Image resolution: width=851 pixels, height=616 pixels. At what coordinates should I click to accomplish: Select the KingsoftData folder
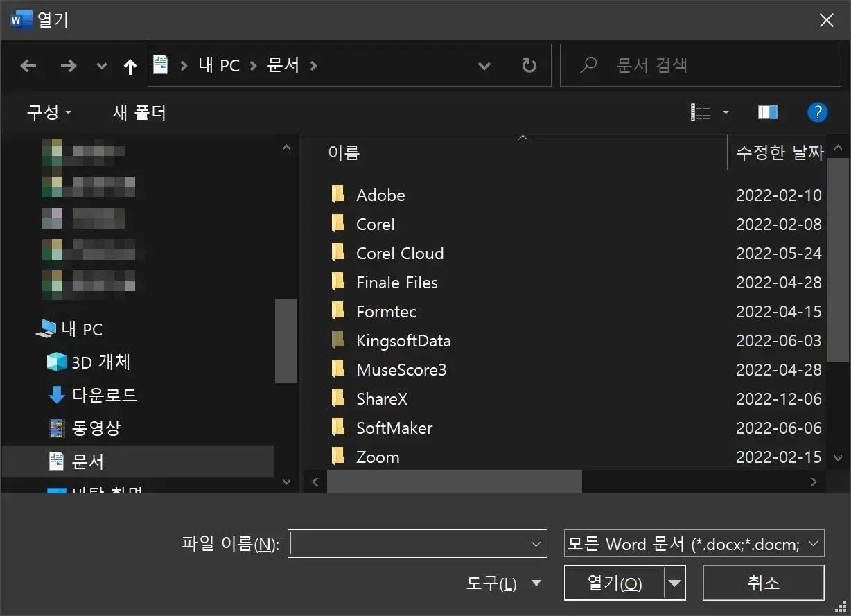click(x=403, y=341)
